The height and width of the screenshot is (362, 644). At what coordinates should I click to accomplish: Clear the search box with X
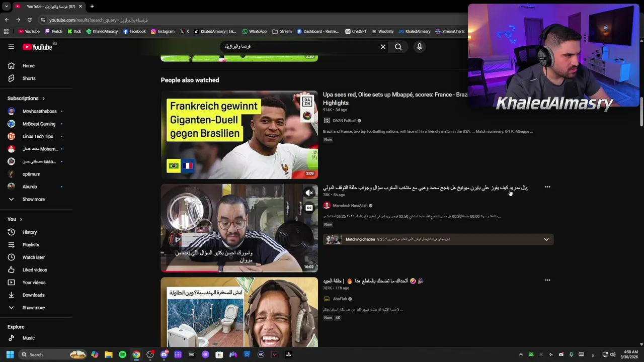click(383, 47)
